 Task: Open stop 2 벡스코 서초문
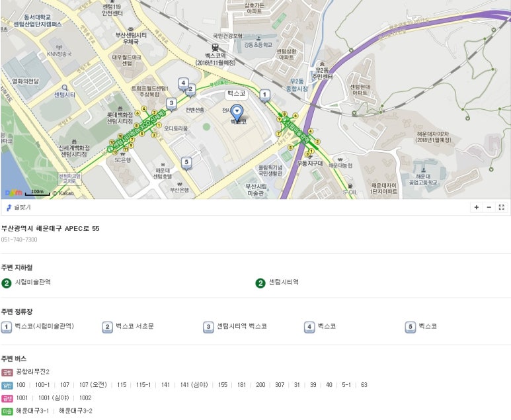pyautogui.click(x=135, y=326)
